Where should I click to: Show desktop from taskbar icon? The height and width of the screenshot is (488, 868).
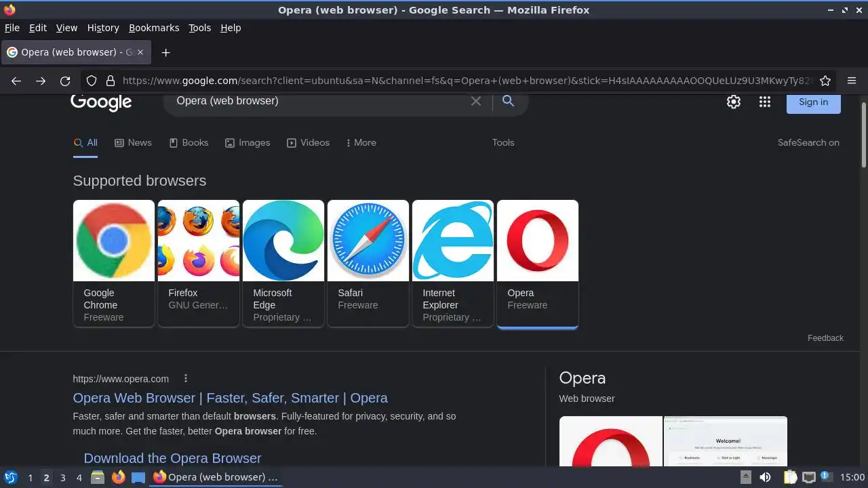point(138,477)
